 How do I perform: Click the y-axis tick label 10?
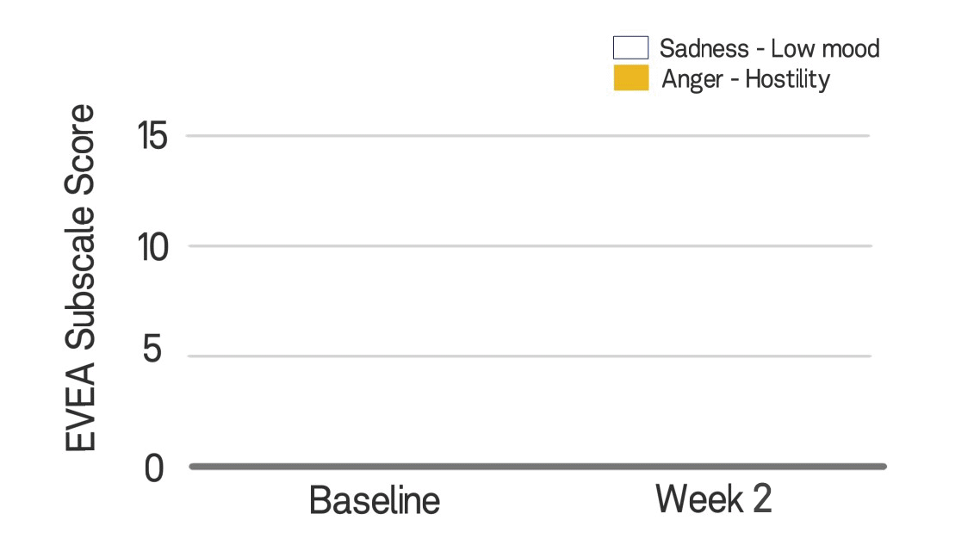tap(153, 247)
